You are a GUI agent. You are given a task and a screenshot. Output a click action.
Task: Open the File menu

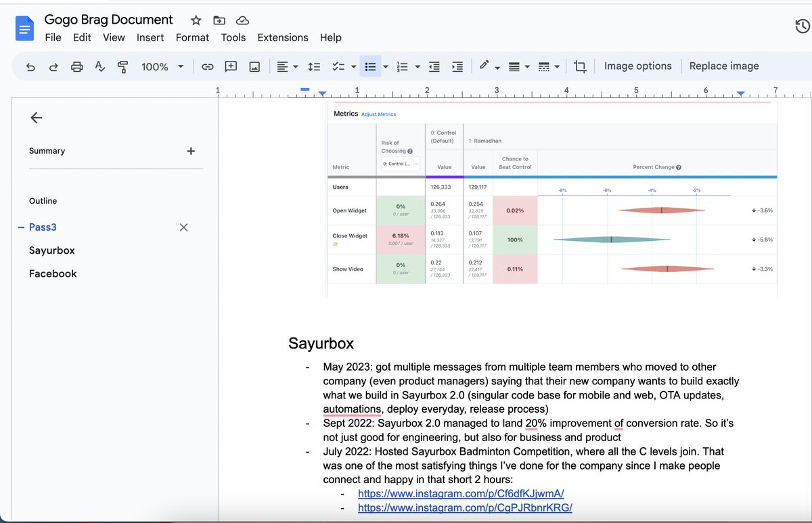[x=53, y=38]
